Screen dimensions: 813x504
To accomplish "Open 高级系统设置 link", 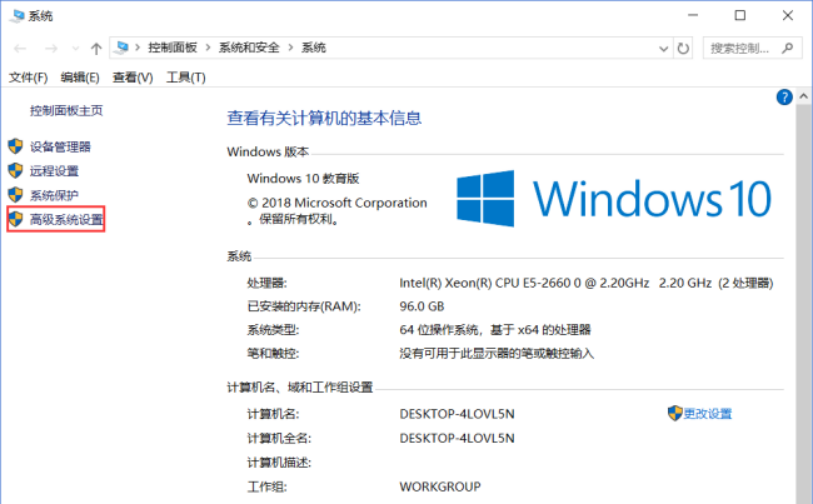I will [x=66, y=219].
